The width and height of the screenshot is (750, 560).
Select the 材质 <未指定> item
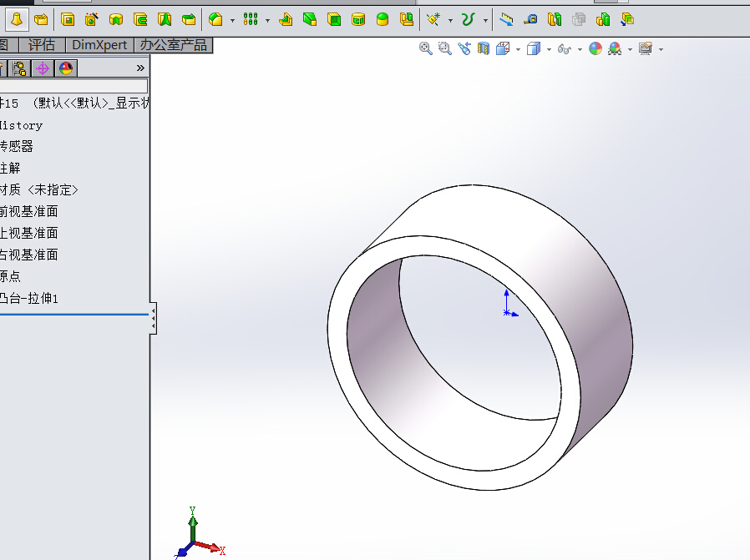pyautogui.click(x=38, y=189)
